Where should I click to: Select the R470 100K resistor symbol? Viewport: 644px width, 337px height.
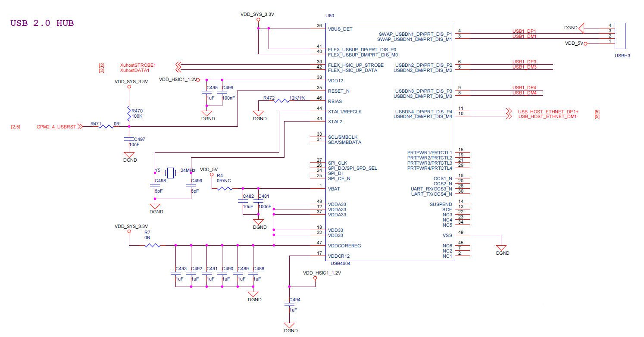click(x=129, y=114)
